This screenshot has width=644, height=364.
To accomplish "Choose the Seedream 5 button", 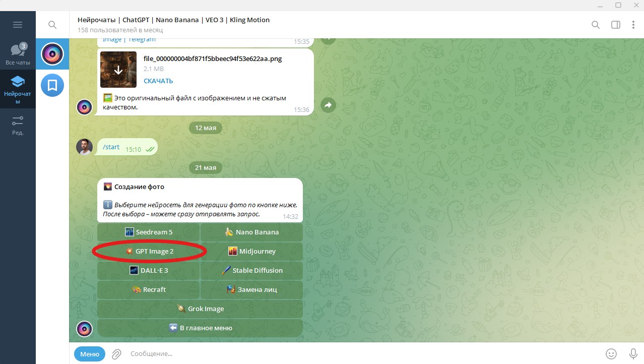I will pyautogui.click(x=149, y=232).
